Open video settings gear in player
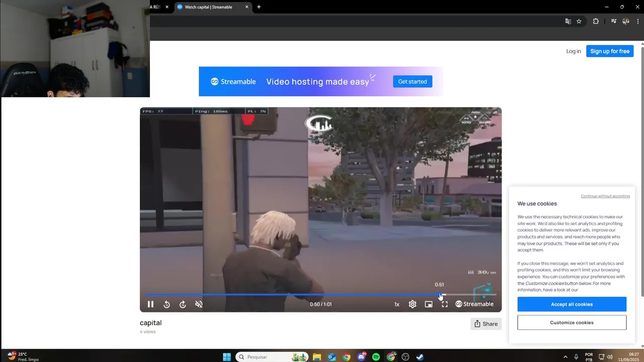Screen dimensions: 644x362 click(413, 304)
